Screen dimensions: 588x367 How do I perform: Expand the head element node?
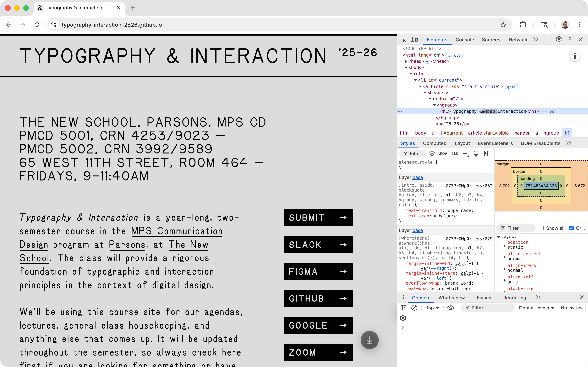pyautogui.click(x=406, y=61)
